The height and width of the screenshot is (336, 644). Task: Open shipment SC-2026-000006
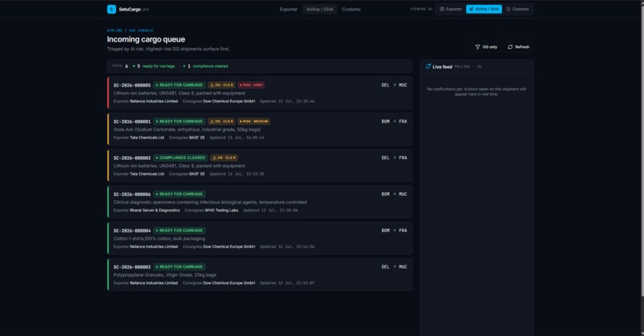(260, 202)
